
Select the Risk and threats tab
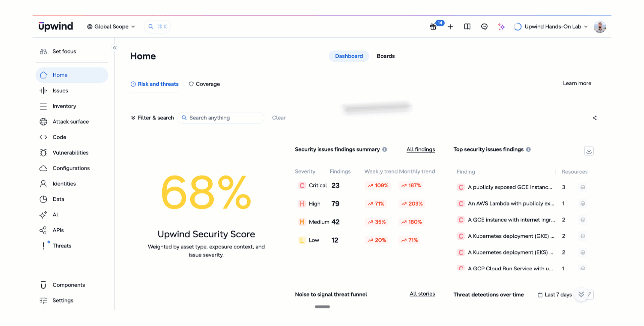154,84
